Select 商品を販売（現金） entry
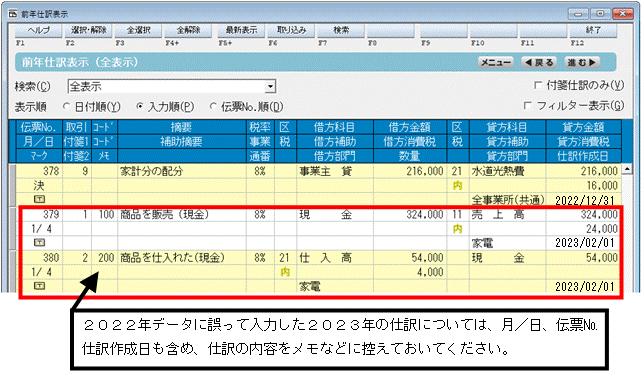The height and width of the screenshot is (383, 642). click(165, 215)
